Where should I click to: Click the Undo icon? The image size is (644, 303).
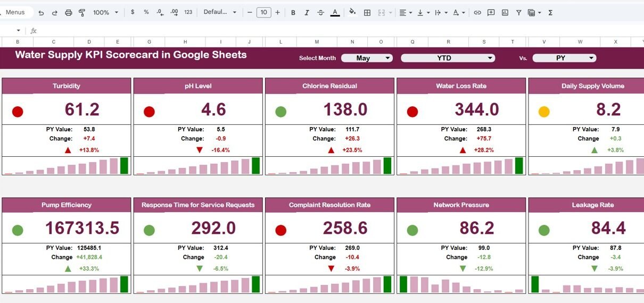point(41,12)
